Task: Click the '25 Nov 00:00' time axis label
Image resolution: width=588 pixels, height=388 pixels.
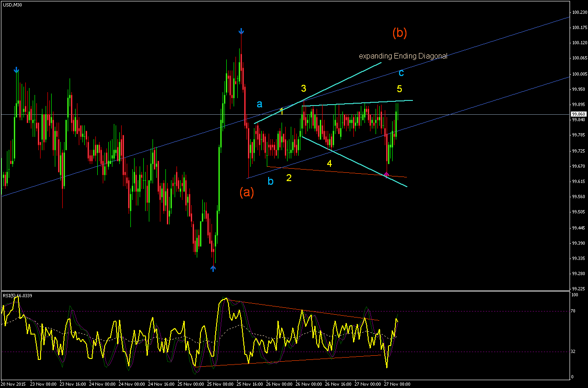Action: [x=191, y=383]
